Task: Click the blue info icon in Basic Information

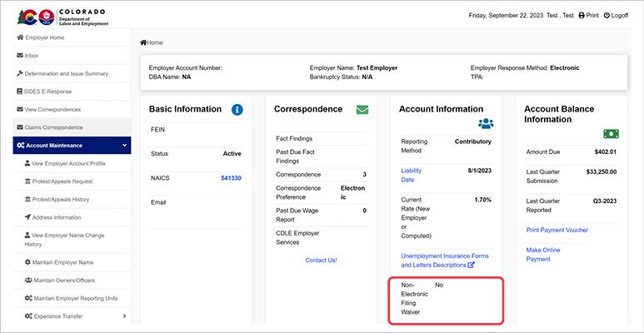Action: 237,109
